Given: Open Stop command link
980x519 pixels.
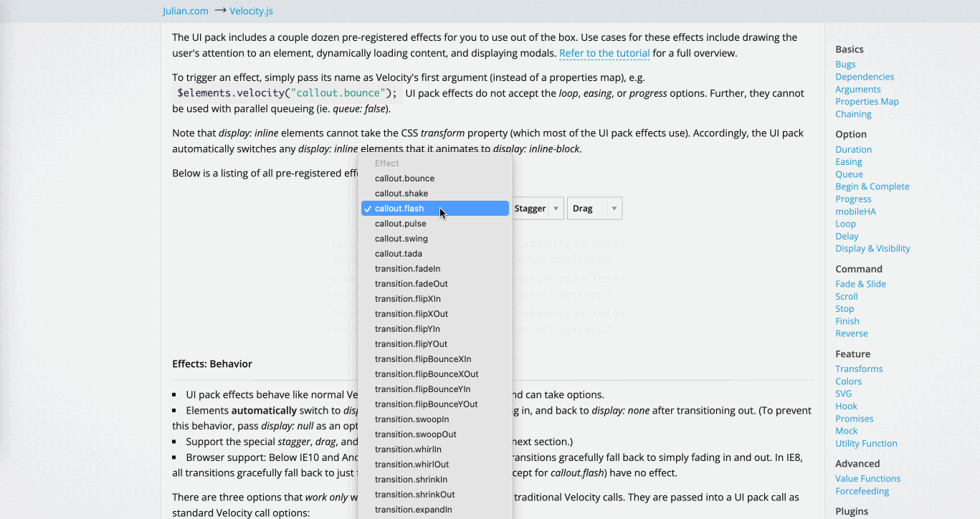Looking at the screenshot, I should [845, 309].
